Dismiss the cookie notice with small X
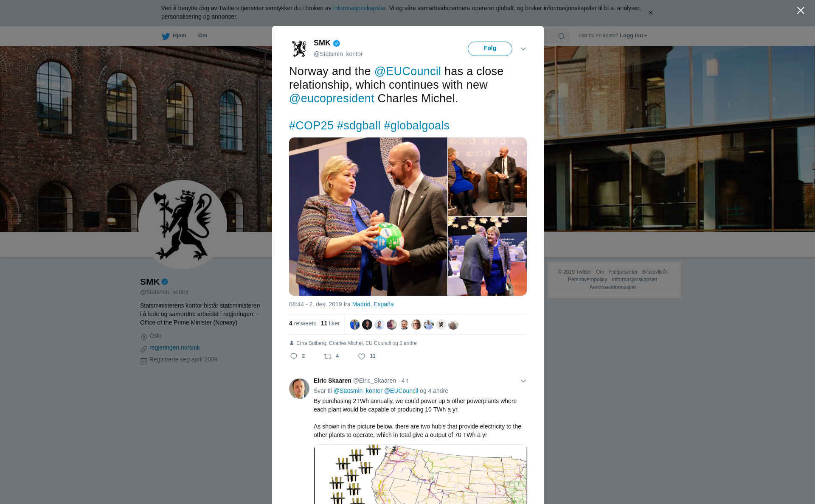The height and width of the screenshot is (504, 815). click(650, 13)
